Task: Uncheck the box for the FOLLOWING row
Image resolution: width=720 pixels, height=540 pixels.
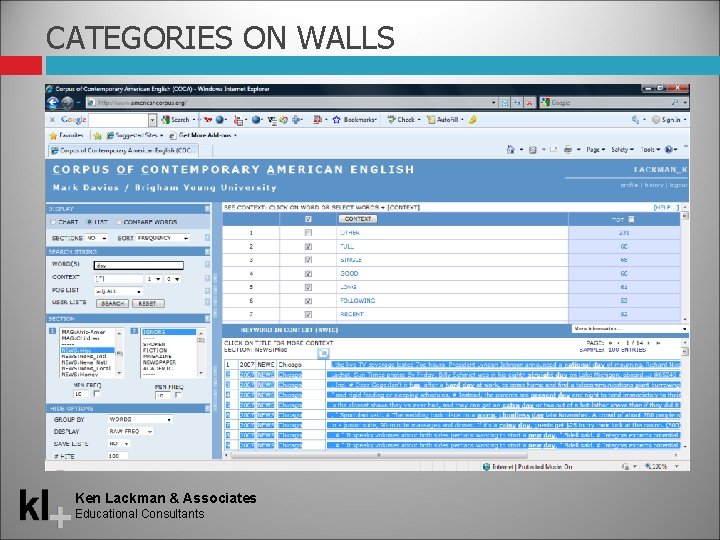Action: (308, 301)
